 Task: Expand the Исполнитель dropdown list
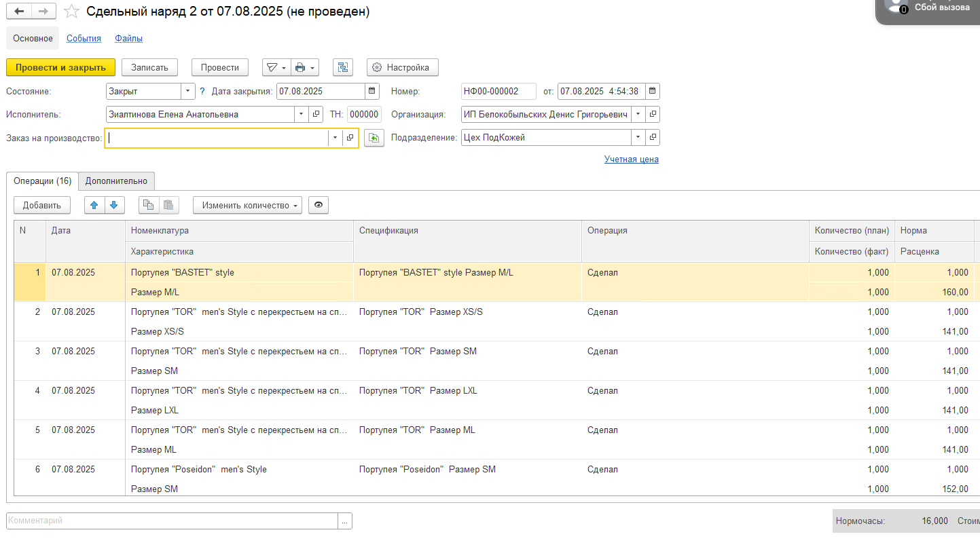(302, 114)
